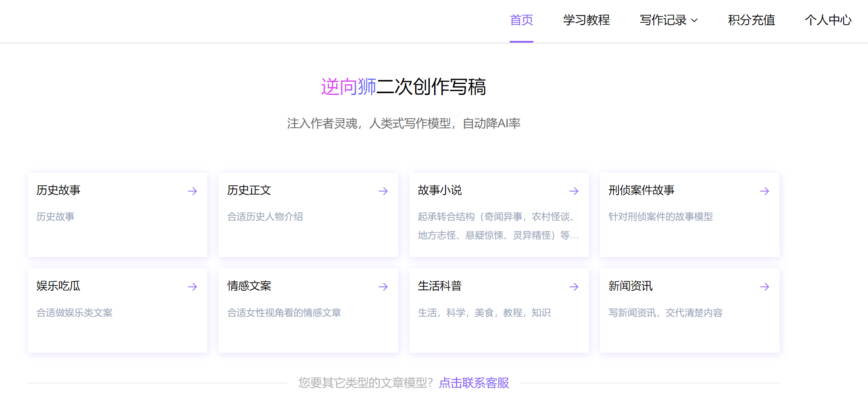The height and width of the screenshot is (418, 868).
Task: Open 个人中心 in the navigation bar
Action: click(828, 20)
